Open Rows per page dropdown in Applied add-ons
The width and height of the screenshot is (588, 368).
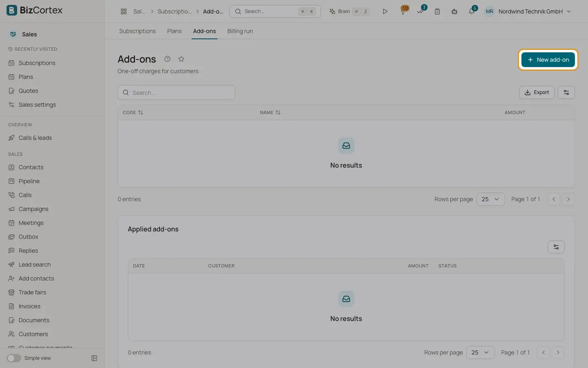pyautogui.click(x=480, y=352)
